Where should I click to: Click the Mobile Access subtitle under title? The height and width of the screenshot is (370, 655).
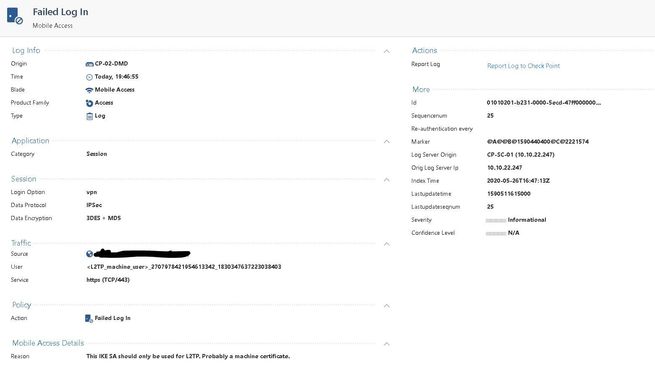(x=53, y=25)
